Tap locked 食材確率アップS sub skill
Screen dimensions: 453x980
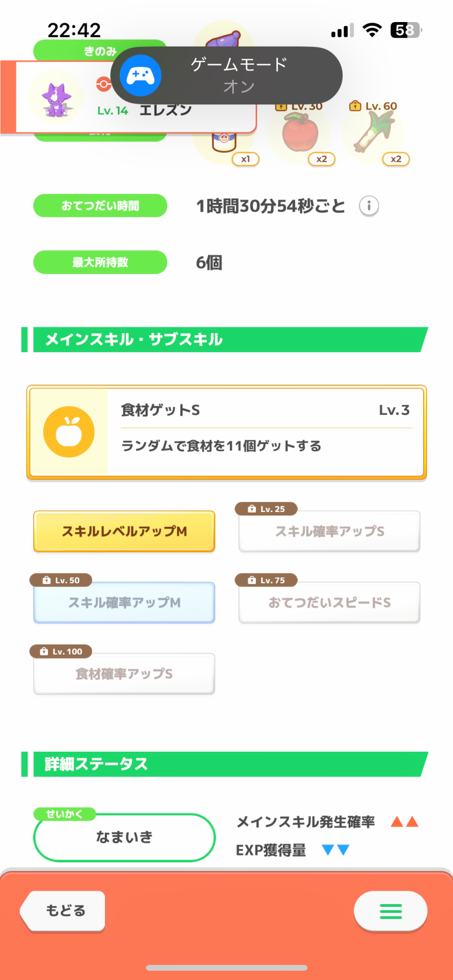pyautogui.click(x=124, y=674)
